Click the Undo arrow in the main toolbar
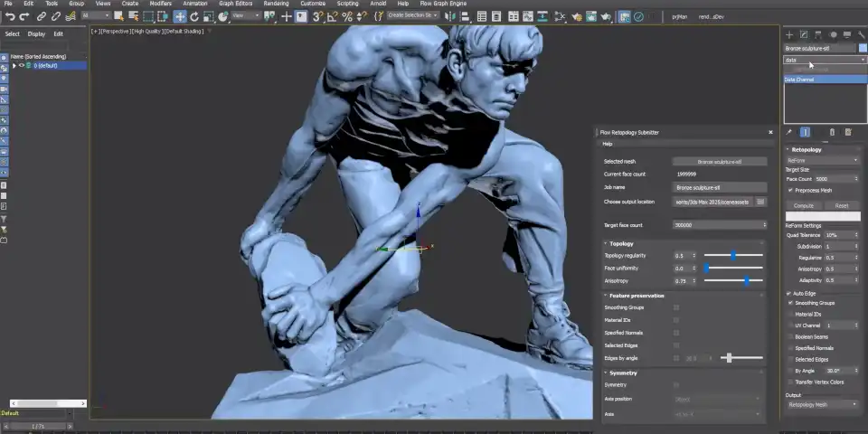This screenshot has height=434, width=868. click(x=8, y=16)
